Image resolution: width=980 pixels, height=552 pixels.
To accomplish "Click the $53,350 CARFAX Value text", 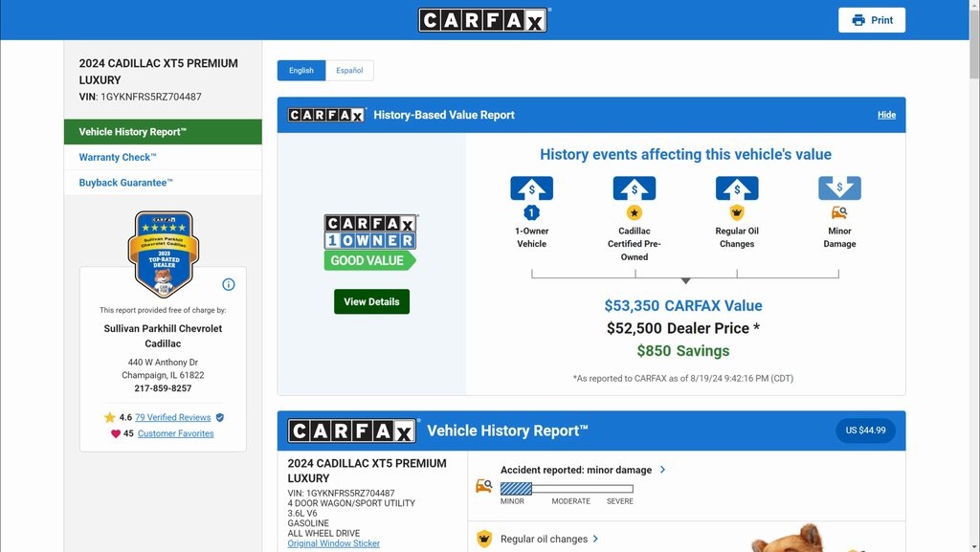I will point(683,306).
